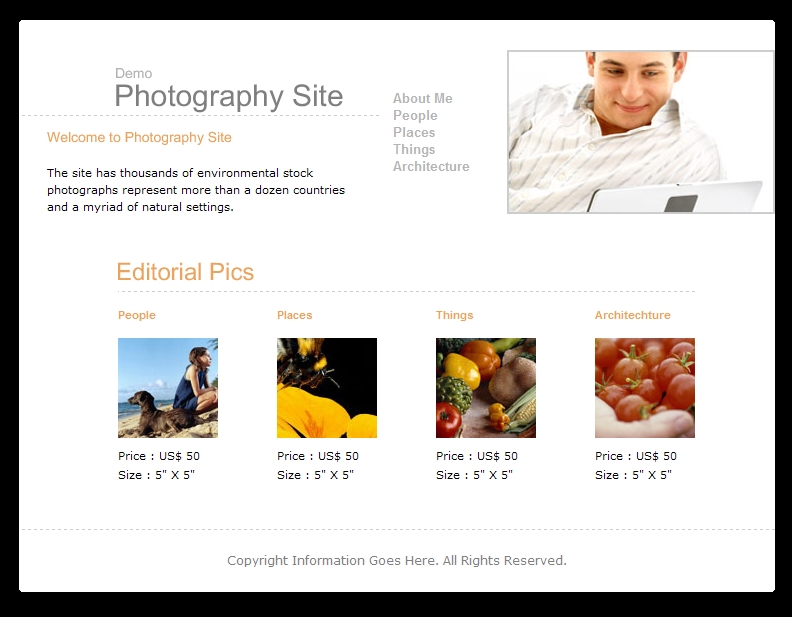Viewport: 792px width, 617px height.
Task: Go to Places in the navigation menu
Action: click(414, 132)
